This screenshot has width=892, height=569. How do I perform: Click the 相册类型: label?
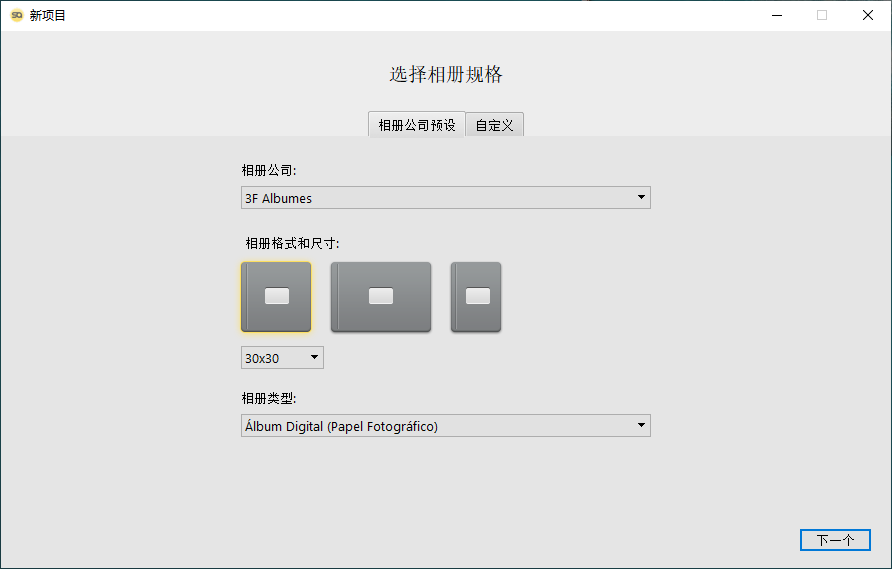click(x=269, y=398)
